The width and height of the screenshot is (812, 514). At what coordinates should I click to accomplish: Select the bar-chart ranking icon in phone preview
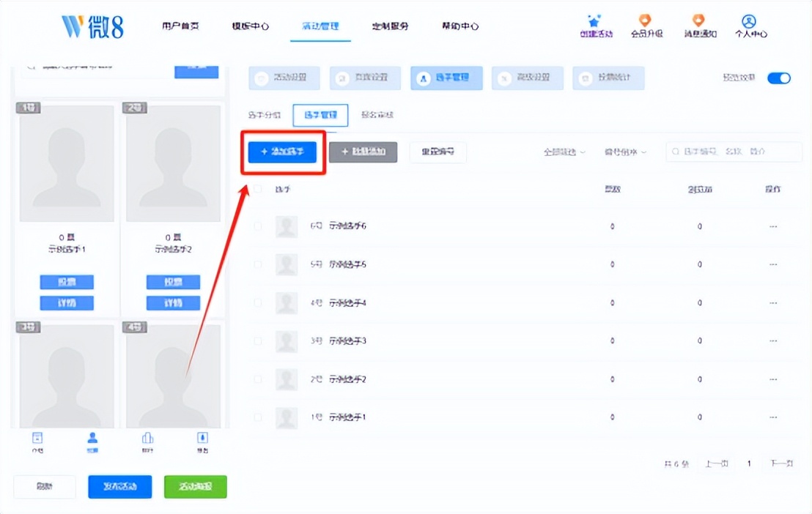(x=147, y=439)
